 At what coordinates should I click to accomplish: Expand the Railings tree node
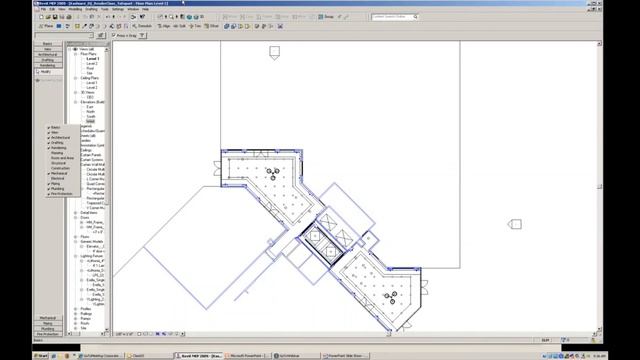point(76,313)
